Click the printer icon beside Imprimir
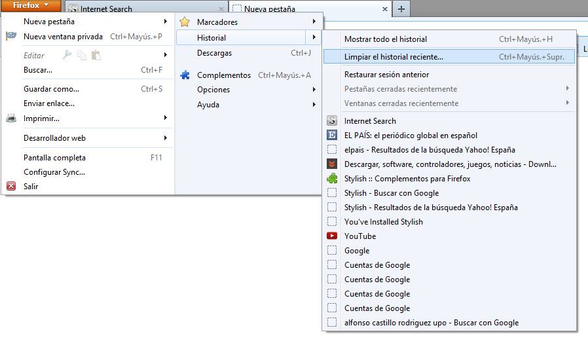The image size is (588, 364). click(11, 118)
